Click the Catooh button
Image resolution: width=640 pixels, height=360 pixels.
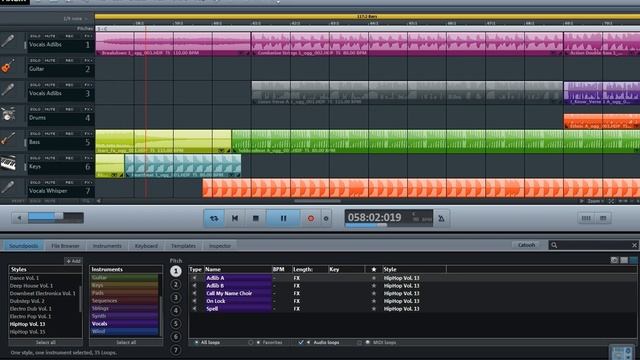(526, 245)
